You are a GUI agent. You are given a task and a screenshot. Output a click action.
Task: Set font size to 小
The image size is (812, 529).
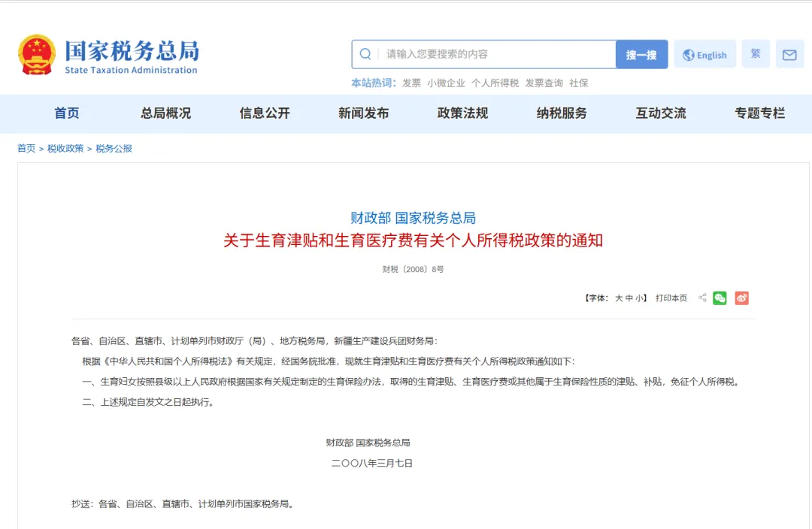pos(639,298)
